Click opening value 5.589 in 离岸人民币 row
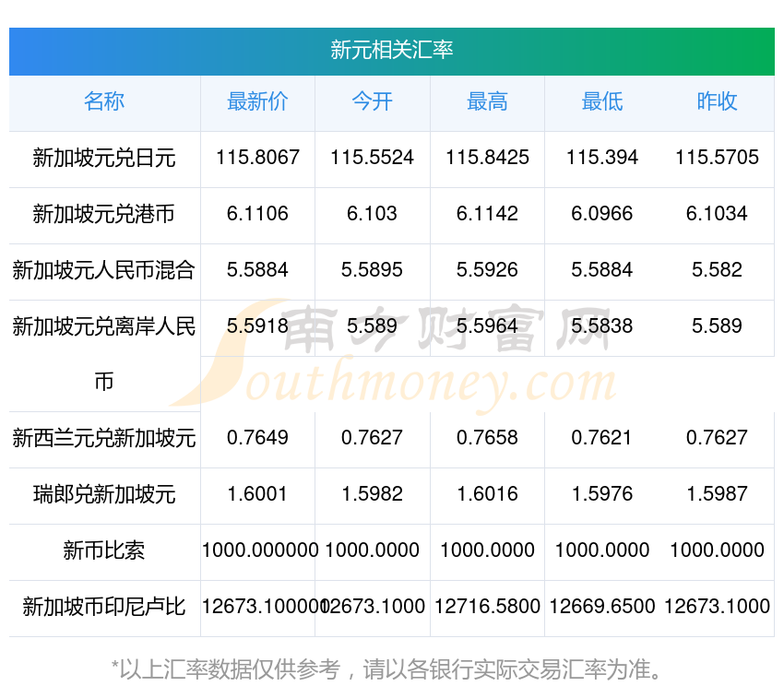 pos(372,326)
